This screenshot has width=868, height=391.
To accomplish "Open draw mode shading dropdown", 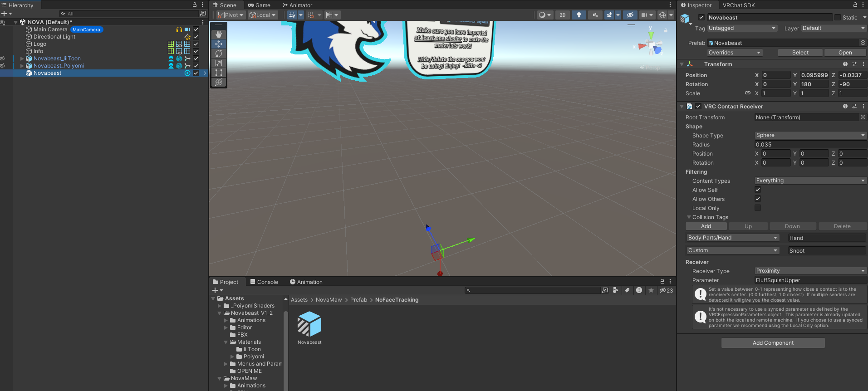I will pyautogui.click(x=544, y=15).
